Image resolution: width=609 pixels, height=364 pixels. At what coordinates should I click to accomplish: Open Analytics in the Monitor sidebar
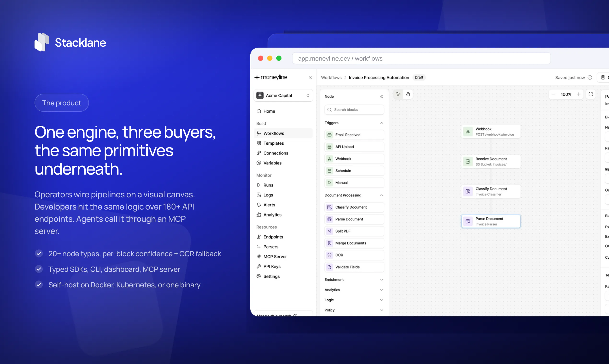tap(283, 215)
